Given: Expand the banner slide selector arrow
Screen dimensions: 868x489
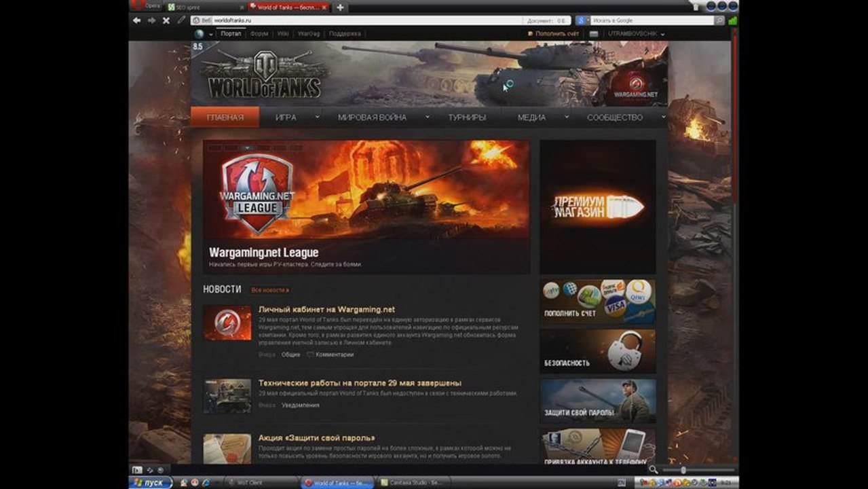Looking at the screenshot, I should [248, 147].
